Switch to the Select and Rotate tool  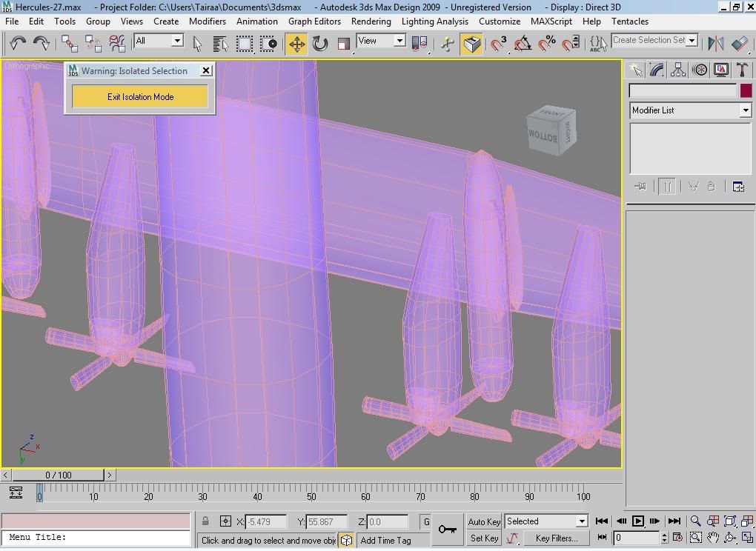click(x=319, y=44)
